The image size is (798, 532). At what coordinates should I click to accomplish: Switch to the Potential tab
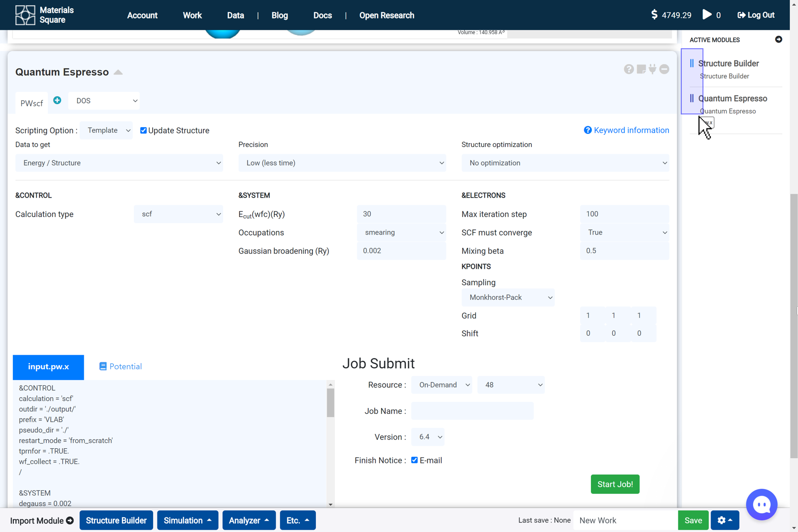click(x=121, y=366)
